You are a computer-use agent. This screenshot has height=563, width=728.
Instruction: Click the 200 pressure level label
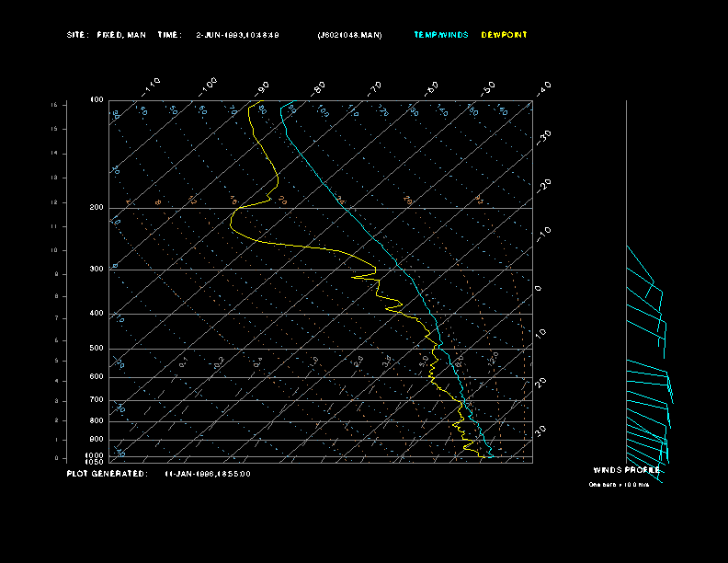[x=97, y=208]
